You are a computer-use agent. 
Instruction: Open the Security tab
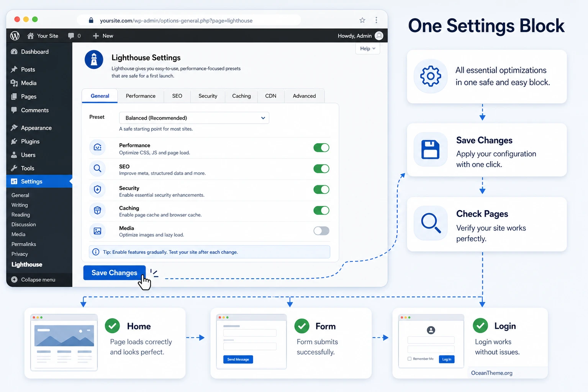click(x=208, y=96)
